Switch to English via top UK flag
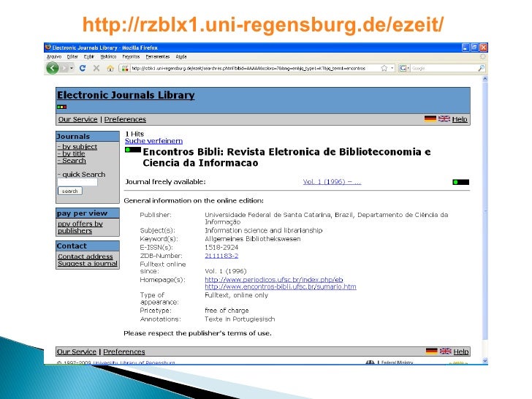Screen dimensions: 532x399 [444, 118]
